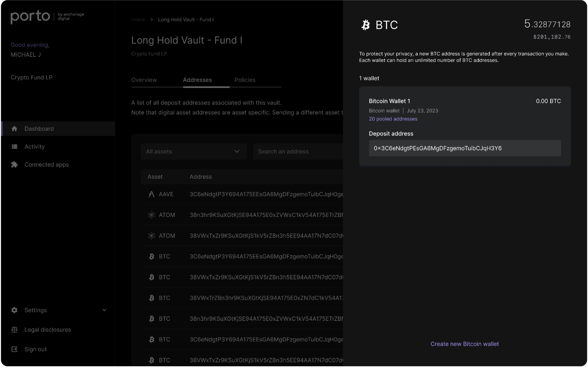The width and height of the screenshot is (588, 368).
Task: Click the Address column header
Action: pos(201,177)
